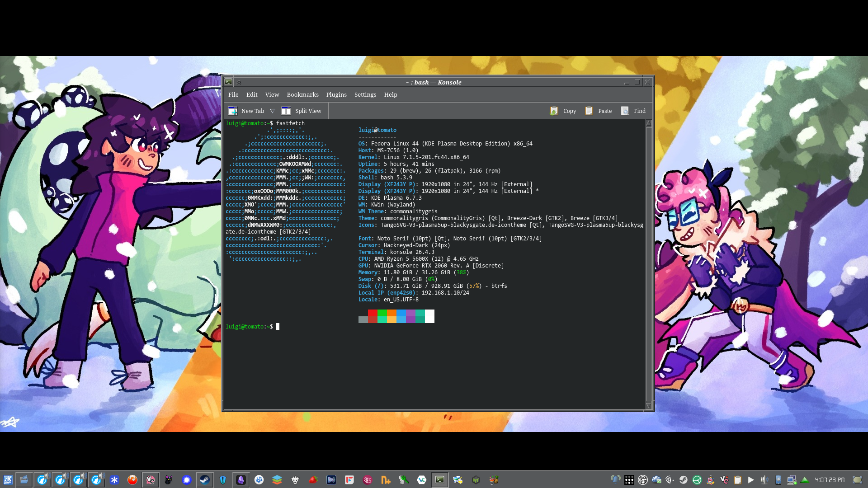
Task: Click the 4:07:23 PM clock
Action: click(830, 480)
